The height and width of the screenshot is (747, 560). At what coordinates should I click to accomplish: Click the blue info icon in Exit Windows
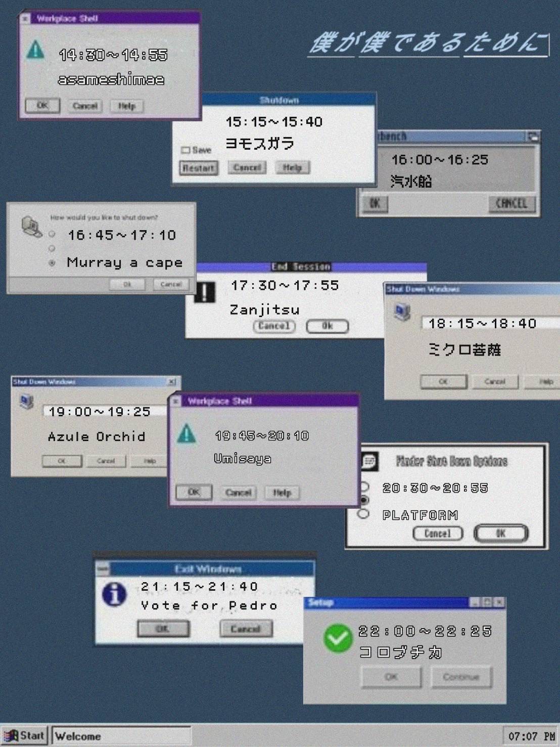click(114, 594)
